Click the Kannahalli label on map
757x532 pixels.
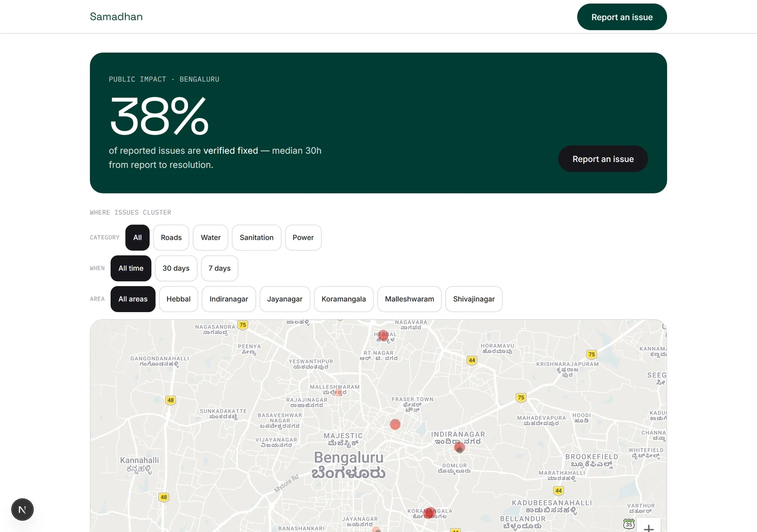click(140, 464)
